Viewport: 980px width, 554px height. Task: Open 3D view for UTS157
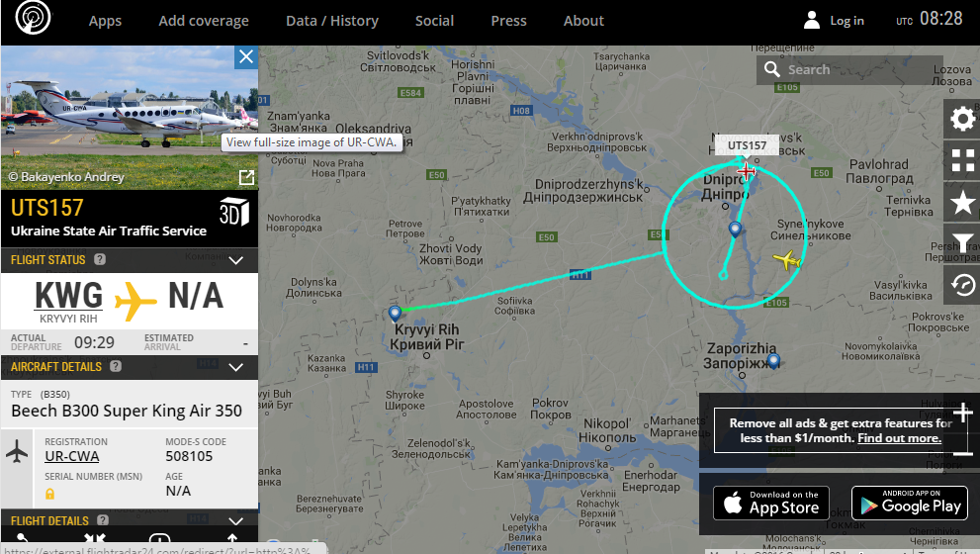233,212
